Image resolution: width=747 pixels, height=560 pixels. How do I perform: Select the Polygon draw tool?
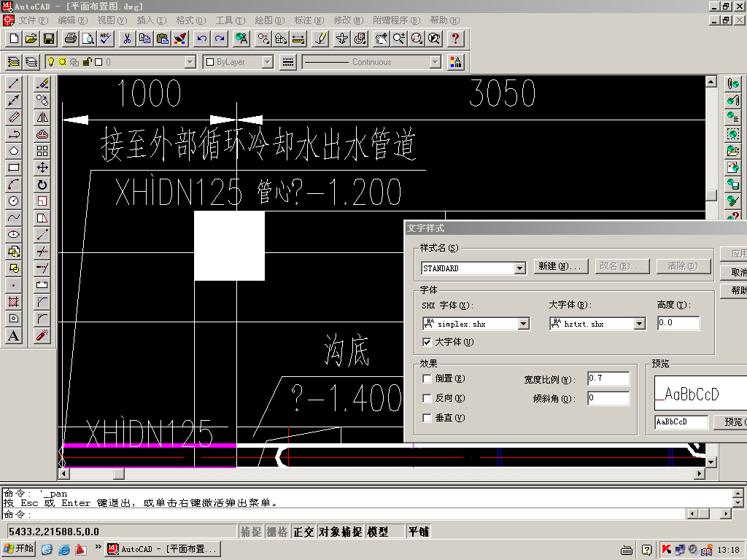coord(14,151)
